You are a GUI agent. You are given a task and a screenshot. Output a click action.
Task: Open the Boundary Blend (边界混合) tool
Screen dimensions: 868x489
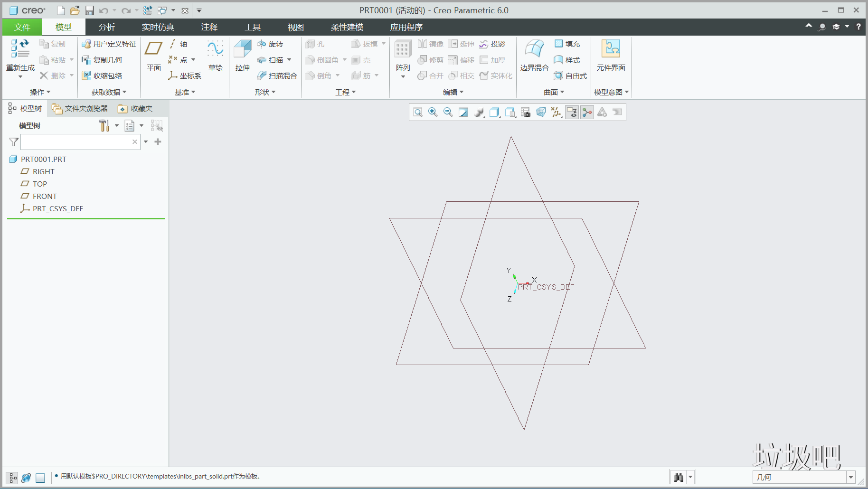[534, 55]
